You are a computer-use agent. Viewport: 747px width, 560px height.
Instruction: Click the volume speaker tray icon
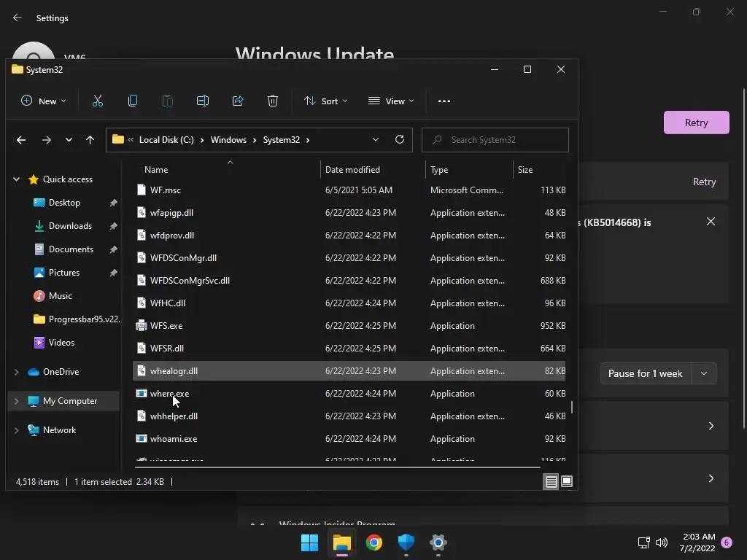pos(662,542)
